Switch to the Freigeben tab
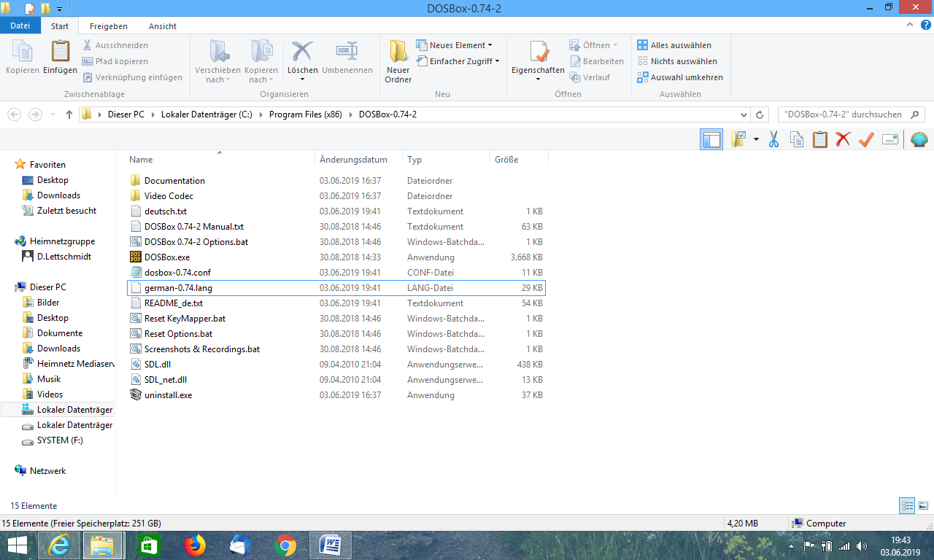Viewport: 934px width, 560px height. 109,26
